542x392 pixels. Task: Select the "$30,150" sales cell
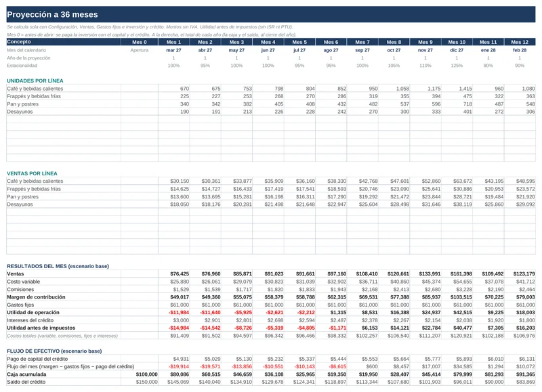pyautogui.click(x=174, y=181)
